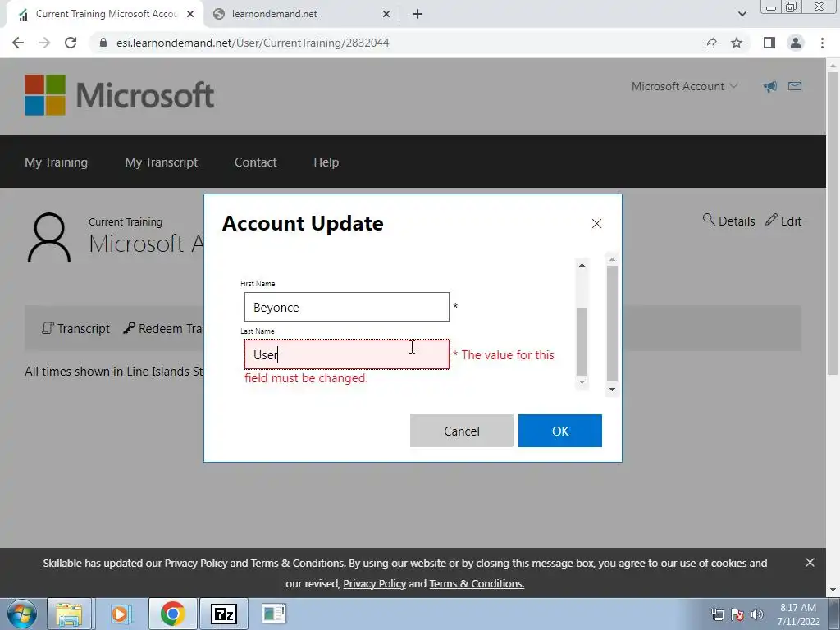Click the padlock site info icon
Image resolution: width=840 pixels, height=630 pixels.
point(103,43)
